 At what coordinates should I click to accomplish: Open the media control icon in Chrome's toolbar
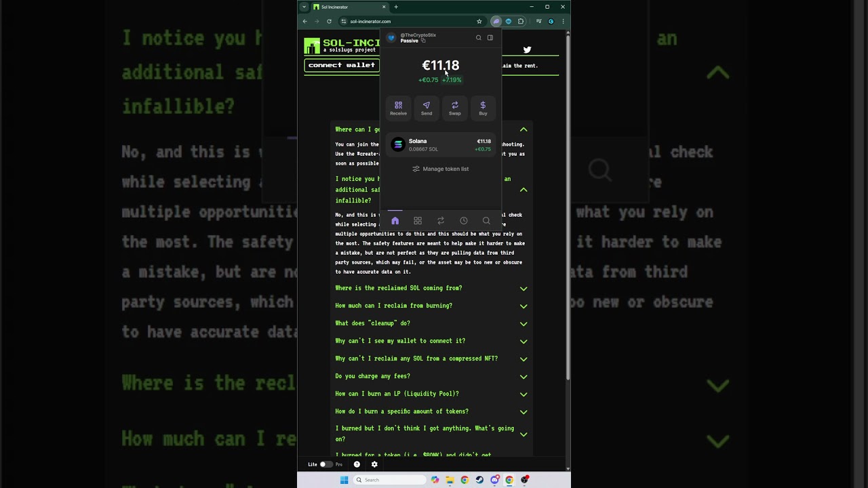pos(539,21)
